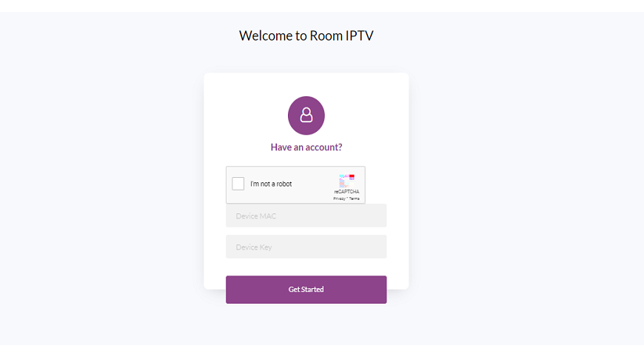Open the reCAPTCHA Privacy link
The height and width of the screenshot is (357, 644).
[339, 198]
